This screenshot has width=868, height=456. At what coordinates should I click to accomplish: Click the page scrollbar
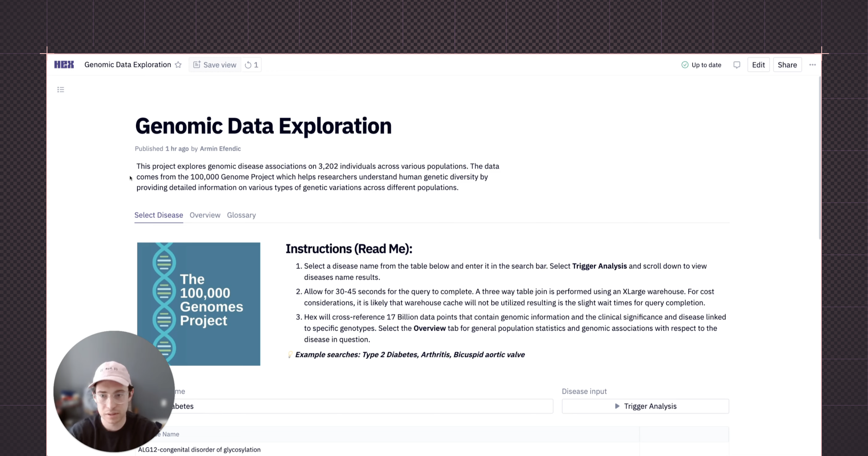(820, 158)
